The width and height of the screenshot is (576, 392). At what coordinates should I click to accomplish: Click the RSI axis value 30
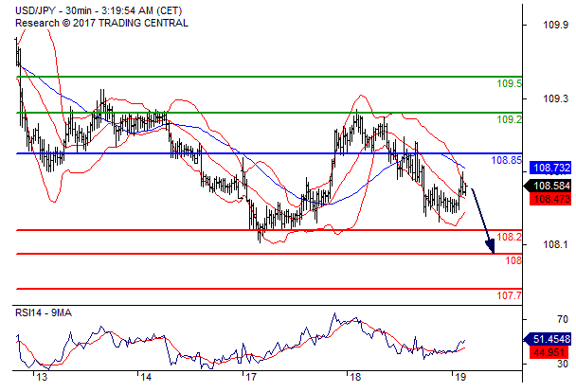[563, 364]
